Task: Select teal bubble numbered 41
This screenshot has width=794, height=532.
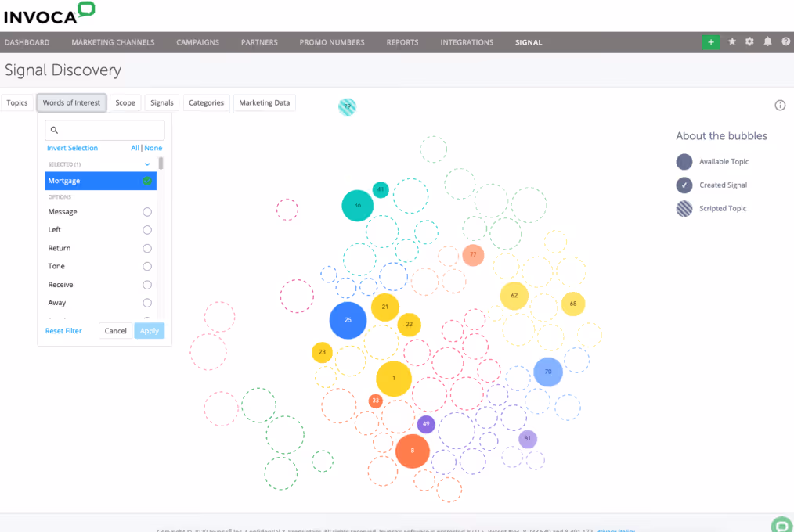Action: [381, 189]
